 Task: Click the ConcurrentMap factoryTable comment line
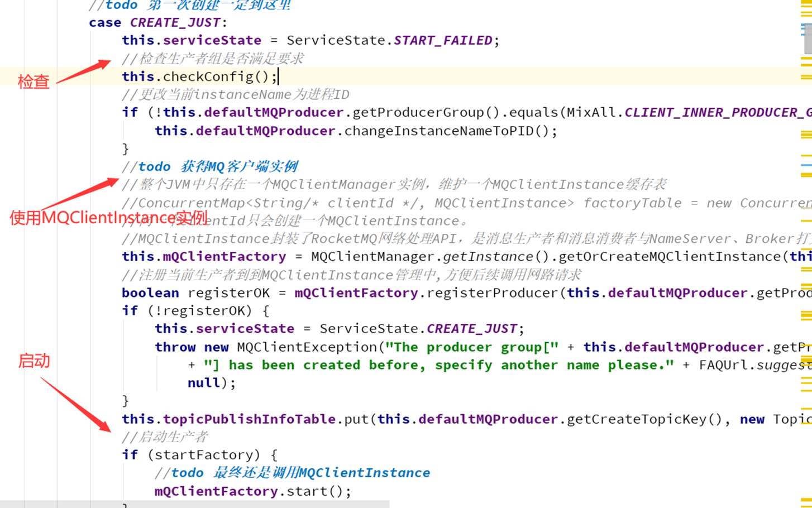click(x=467, y=203)
